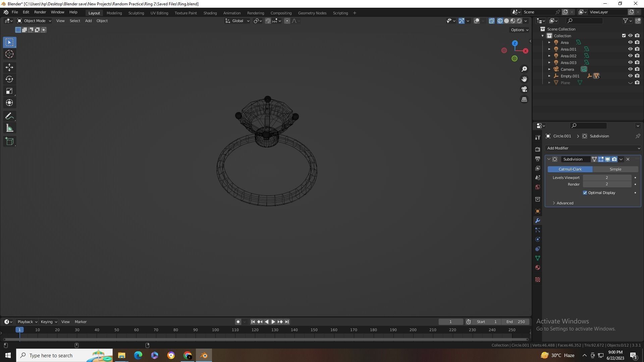
Task: Click the pan view hand icon
Action: coord(524,79)
